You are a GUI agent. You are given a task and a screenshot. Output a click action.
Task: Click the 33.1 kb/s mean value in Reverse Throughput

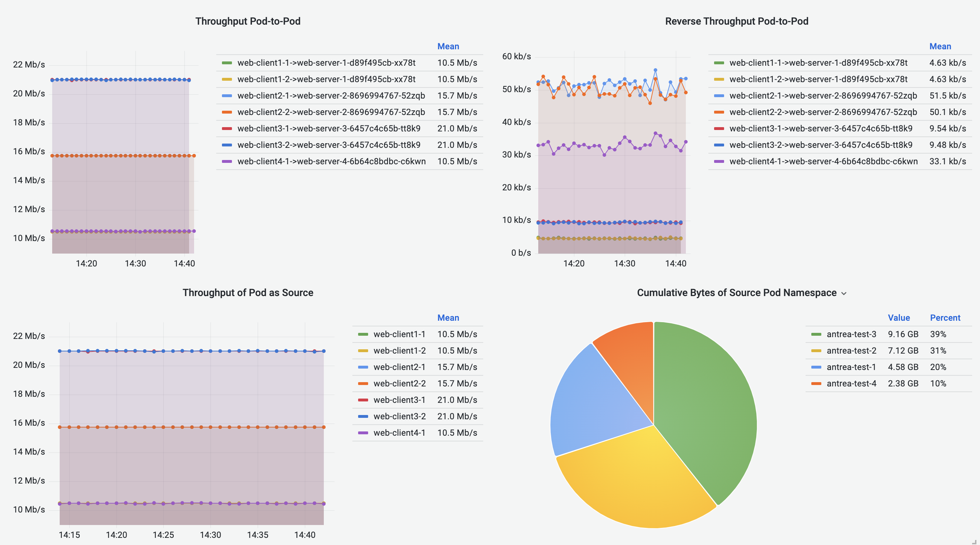pos(947,161)
